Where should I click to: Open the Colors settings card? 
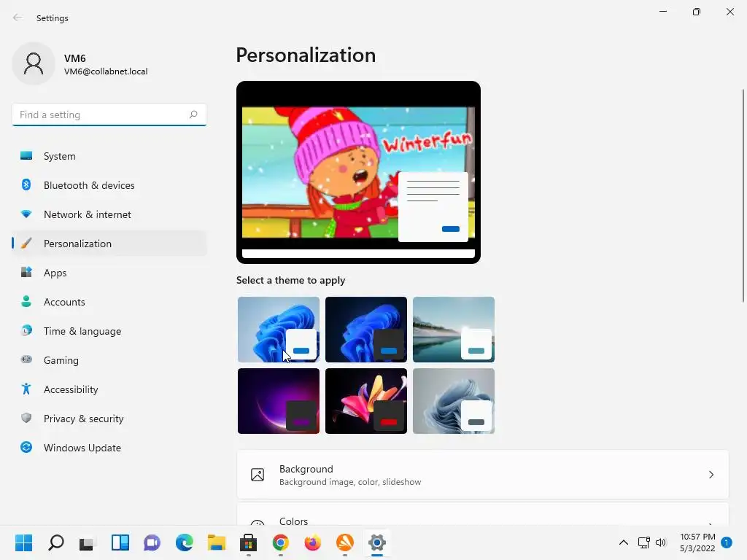(483, 515)
